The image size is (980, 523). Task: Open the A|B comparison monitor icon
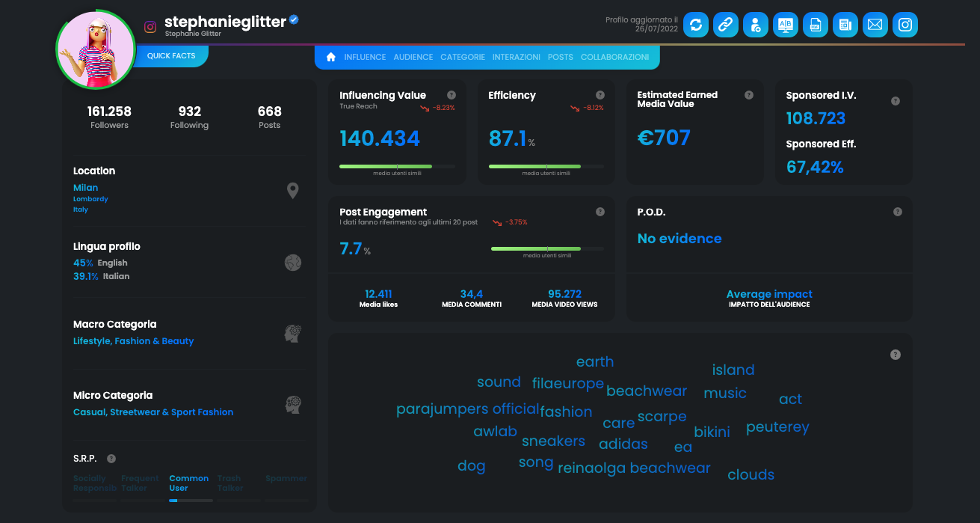pos(785,25)
